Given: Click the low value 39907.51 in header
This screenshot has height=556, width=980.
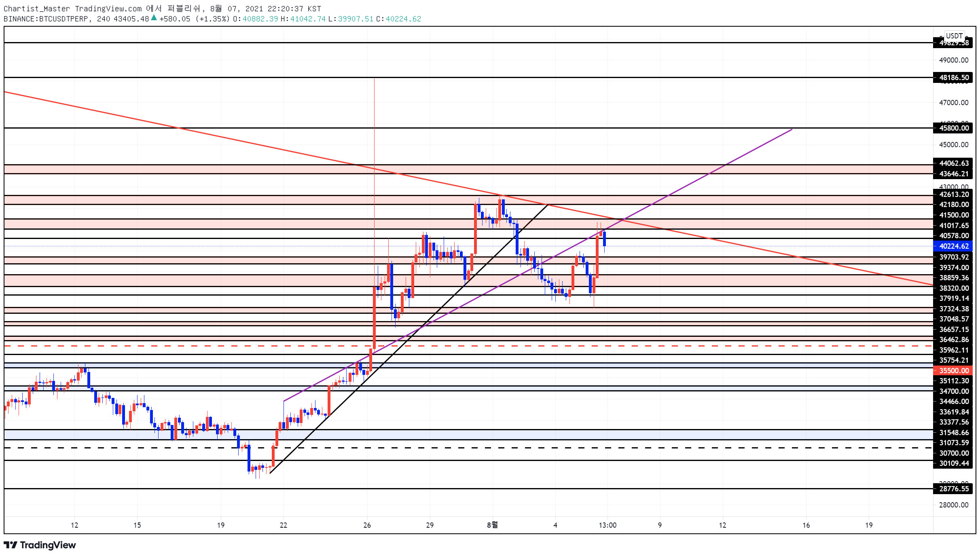Looking at the screenshot, I should point(356,19).
